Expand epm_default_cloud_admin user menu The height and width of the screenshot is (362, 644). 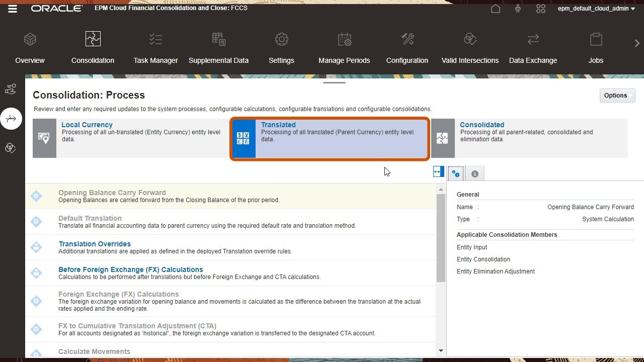pyautogui.click(x=596, y=9)
